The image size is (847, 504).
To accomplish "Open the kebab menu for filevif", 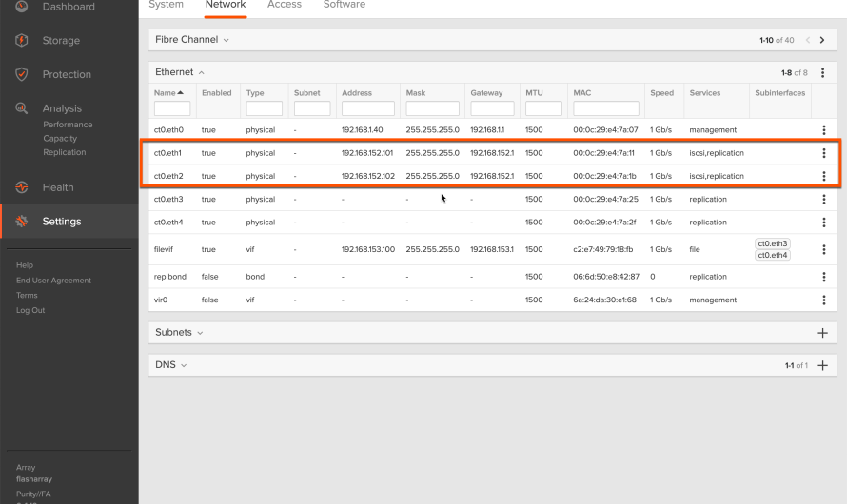I will point(824,249).
